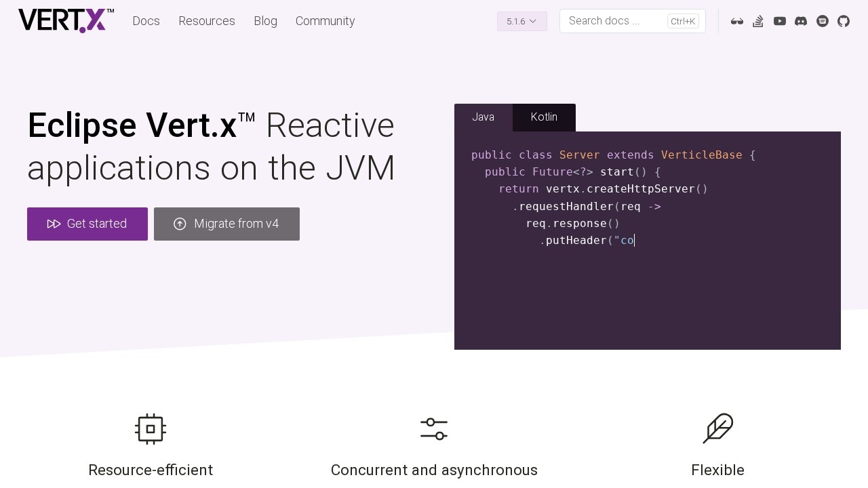This screenshot has width=868, height=488.
Task: Open the round chat bubble icon
Action: coord(823,21)
